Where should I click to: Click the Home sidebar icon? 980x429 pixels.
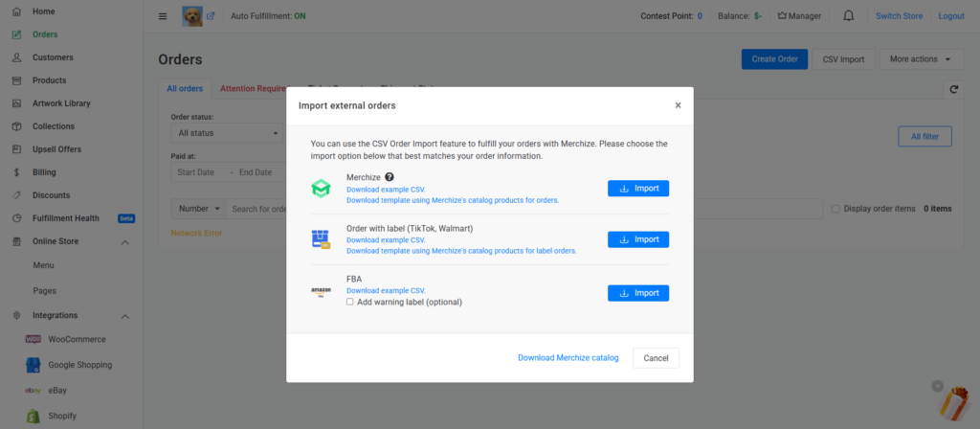[x=17, y=11]
